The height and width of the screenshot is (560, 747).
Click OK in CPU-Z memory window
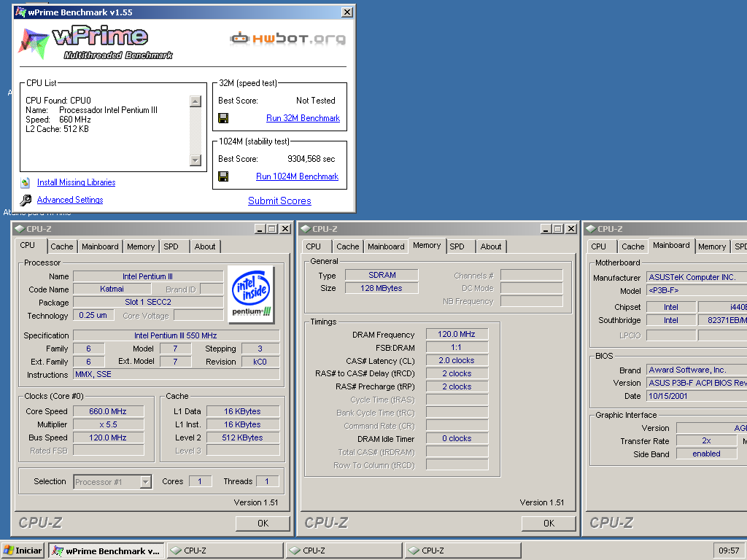coord(549,524)
